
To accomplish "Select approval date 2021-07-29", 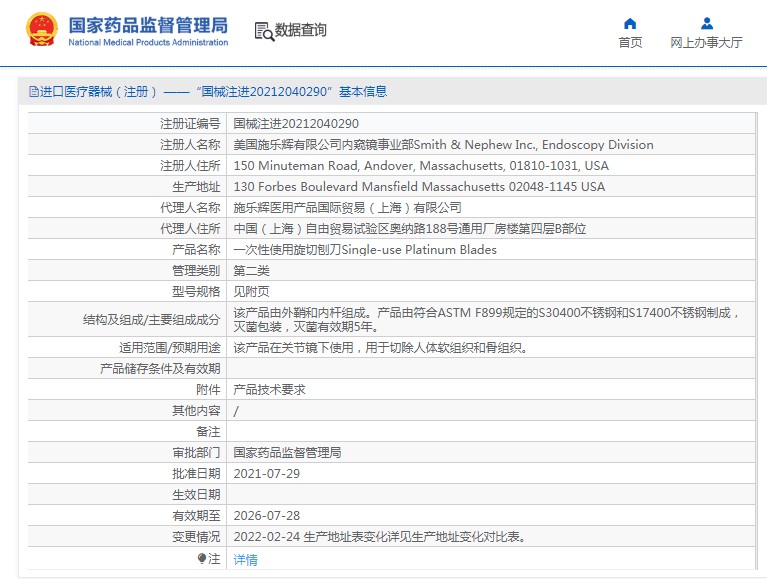I will pos(267,474).
